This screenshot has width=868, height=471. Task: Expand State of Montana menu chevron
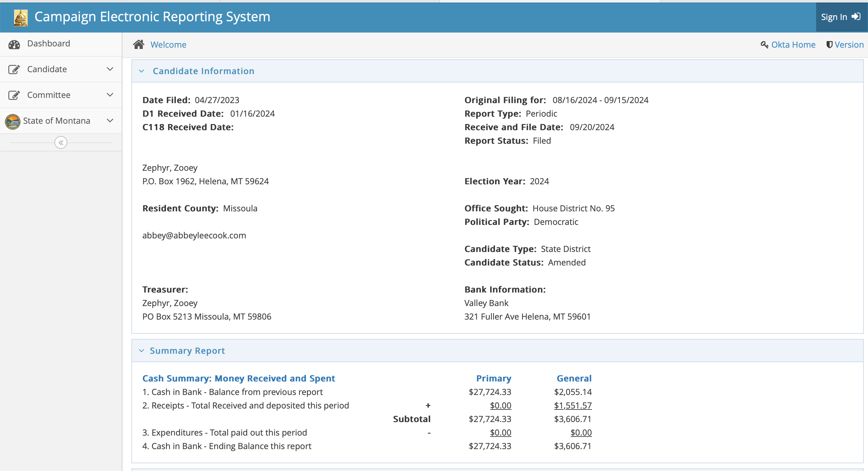coord(110,121)
